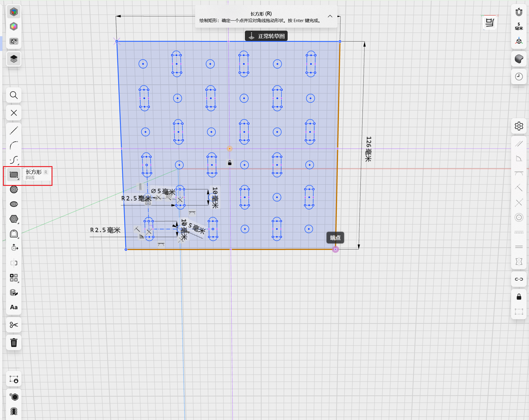This screenshot has height=420, width=529.
Task: Apply the Tangent constraint icon
Action: [x=519, y=173]
